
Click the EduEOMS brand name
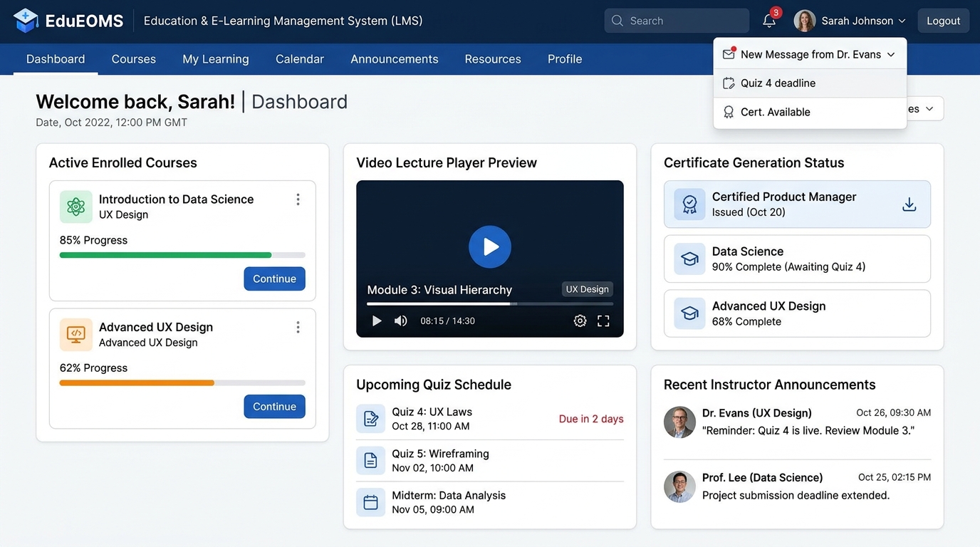84,21
